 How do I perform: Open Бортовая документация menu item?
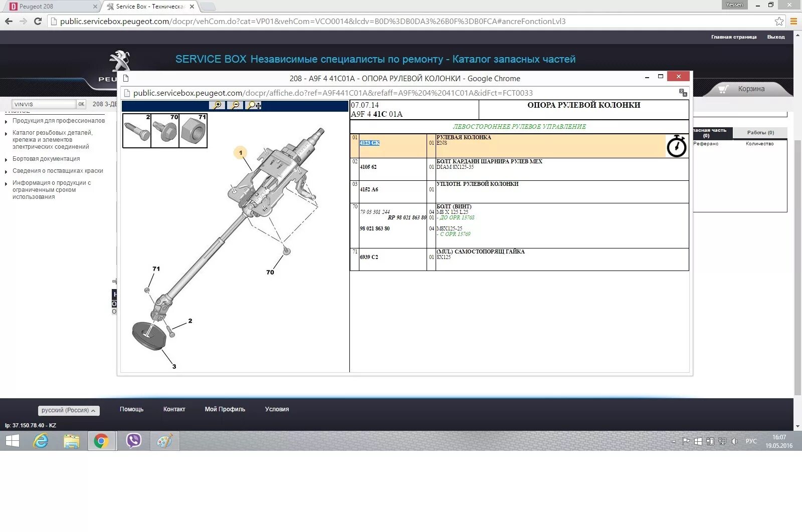click(x=46, y=159)
